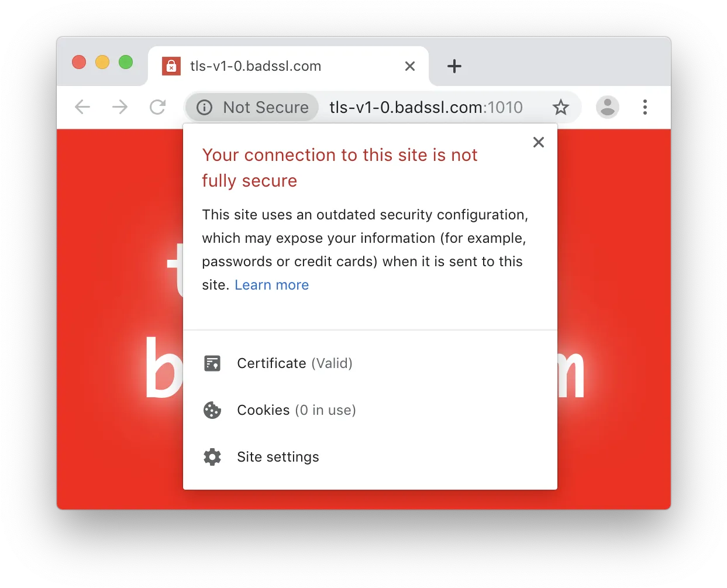Image resolution: width=727 pixels, height=588 pixels.
Task: Open Certificate (Valid) details
Action: (x=370, y=363)
